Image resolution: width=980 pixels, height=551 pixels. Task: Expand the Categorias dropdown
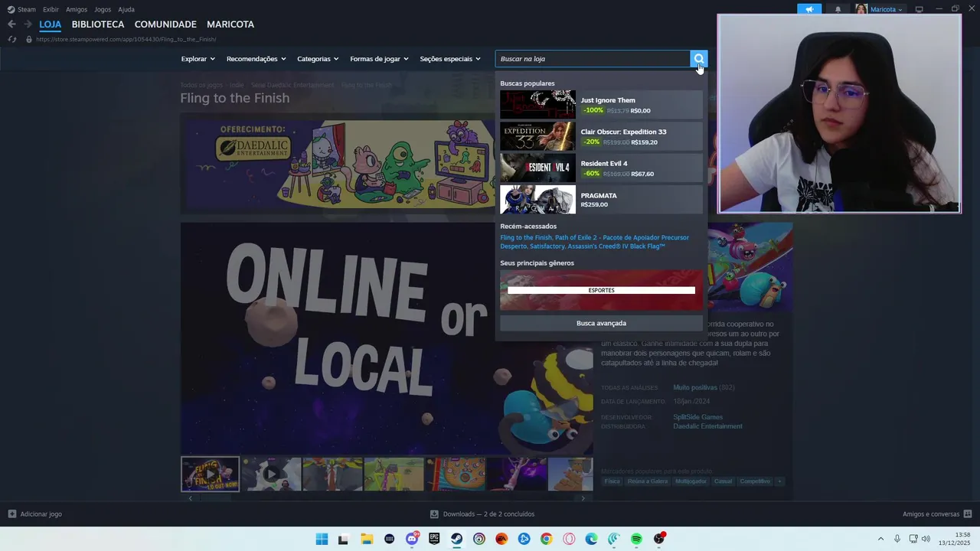pos(318,59)
